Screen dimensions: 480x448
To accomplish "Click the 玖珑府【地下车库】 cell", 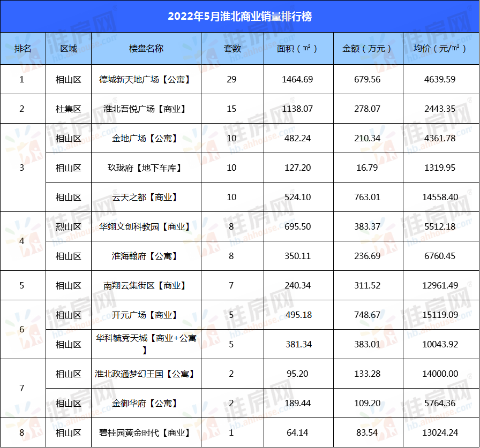I will pos(146,168).
